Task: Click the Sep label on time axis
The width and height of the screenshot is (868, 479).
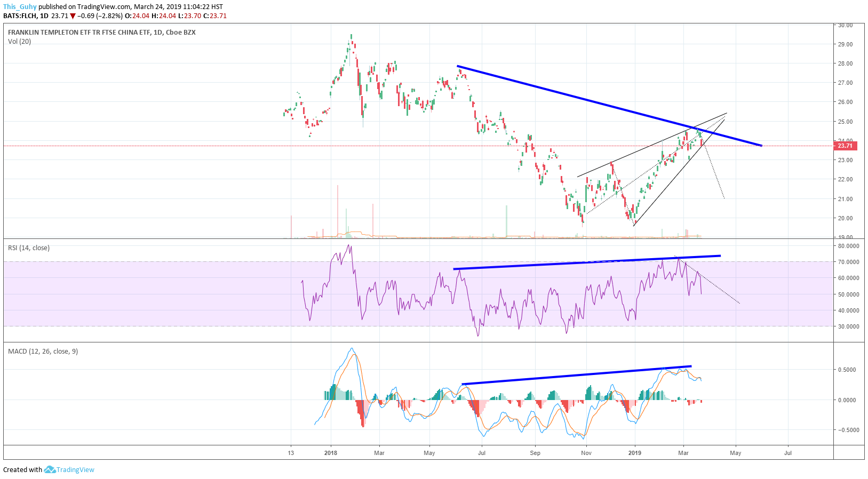Action: tap(535, 453)
